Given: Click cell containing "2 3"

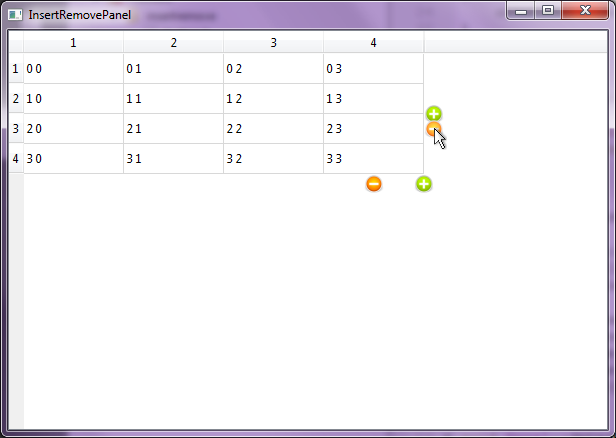Looking at the screenshot, I should 373,128.
